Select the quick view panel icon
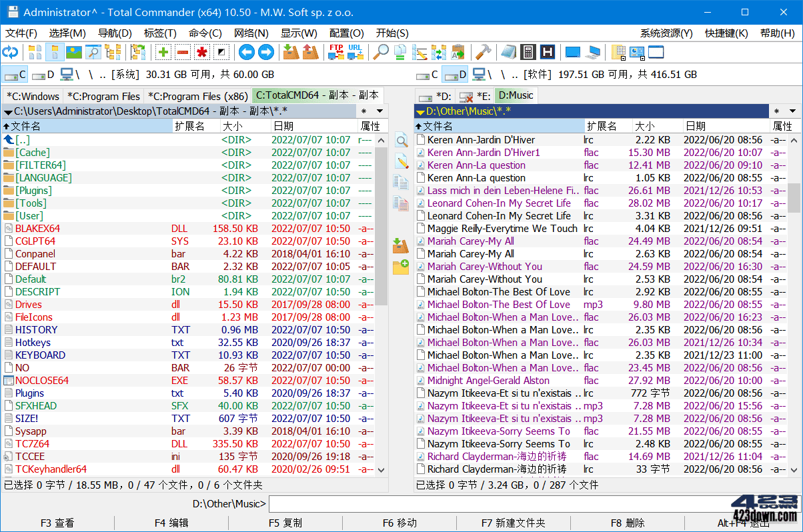Screen dimensions: 803x532 (x=93, y=52)
